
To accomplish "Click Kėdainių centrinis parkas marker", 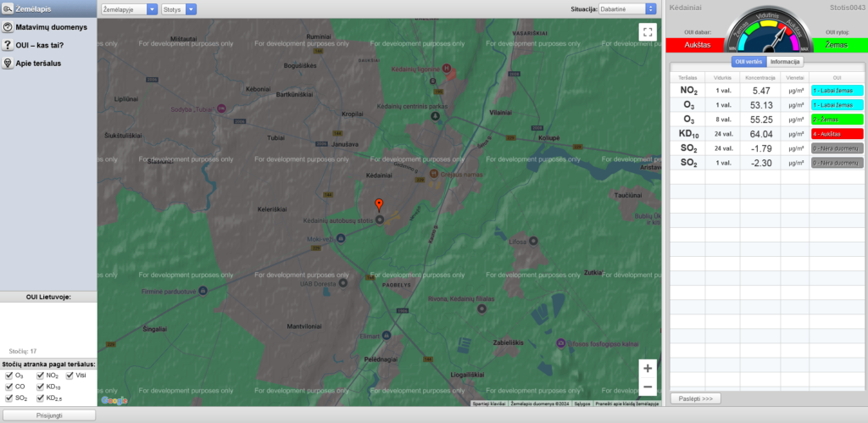I will [435, 116].
